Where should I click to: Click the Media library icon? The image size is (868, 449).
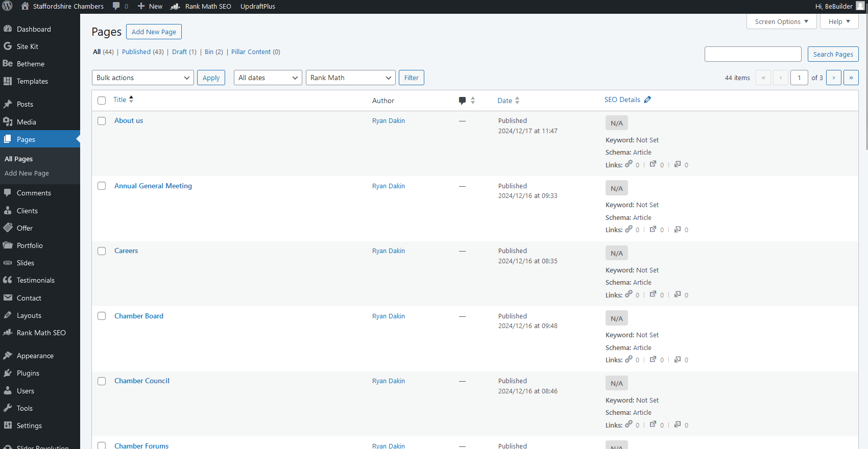pos(8,122)
